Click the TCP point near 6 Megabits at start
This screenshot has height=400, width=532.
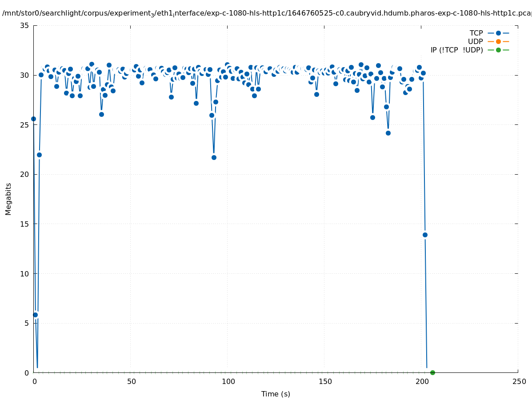[x=36, y=315]
